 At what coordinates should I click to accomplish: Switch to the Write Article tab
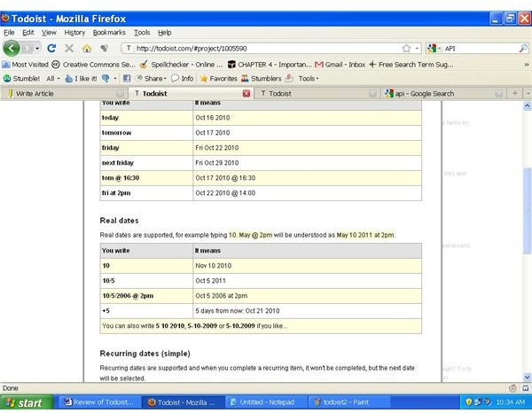tap(64, 94)
